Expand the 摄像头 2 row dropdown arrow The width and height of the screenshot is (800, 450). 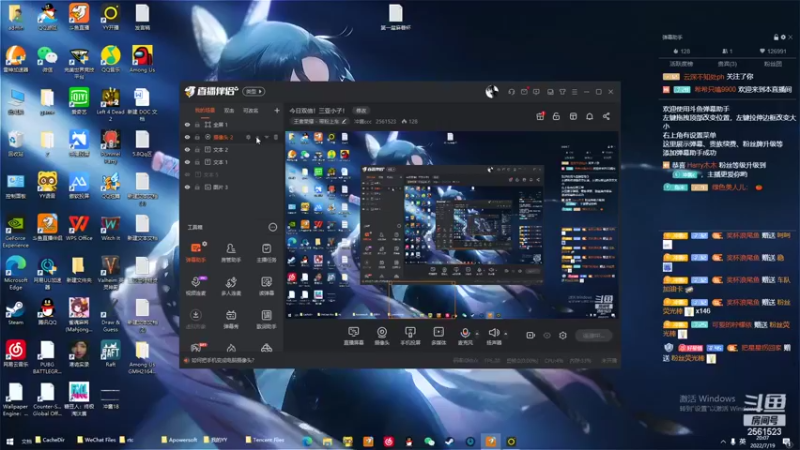[x=266, y=137]
